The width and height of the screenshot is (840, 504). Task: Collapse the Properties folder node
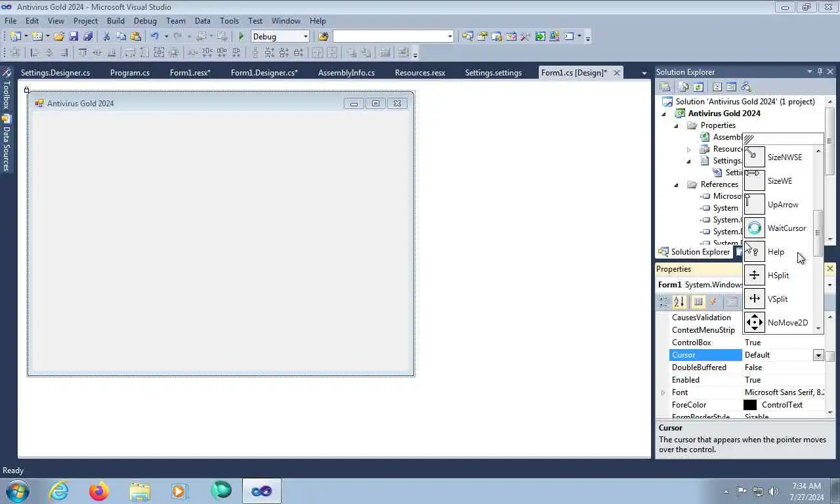(x=676, y=126)
